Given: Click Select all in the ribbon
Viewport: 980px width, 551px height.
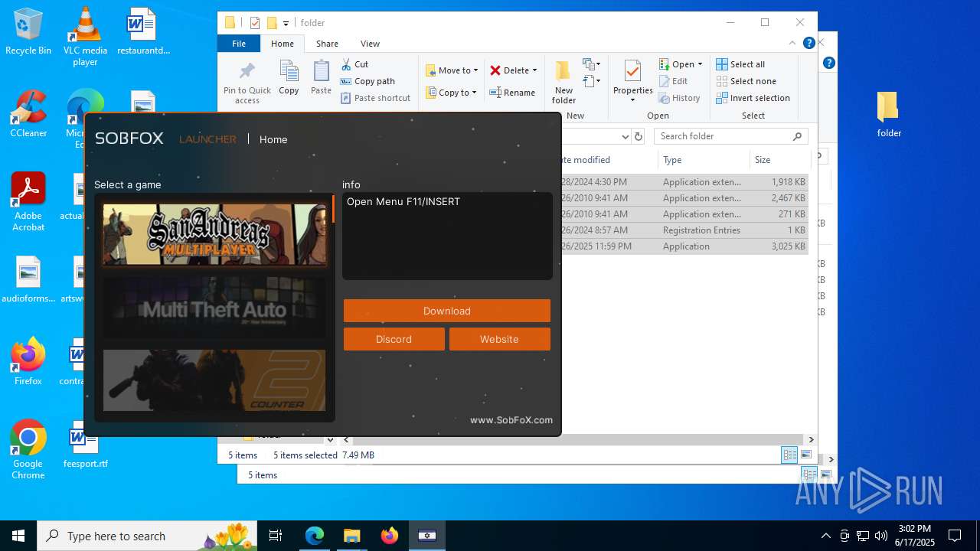Looking at the screenshot, I should click(x=740, y=64).
